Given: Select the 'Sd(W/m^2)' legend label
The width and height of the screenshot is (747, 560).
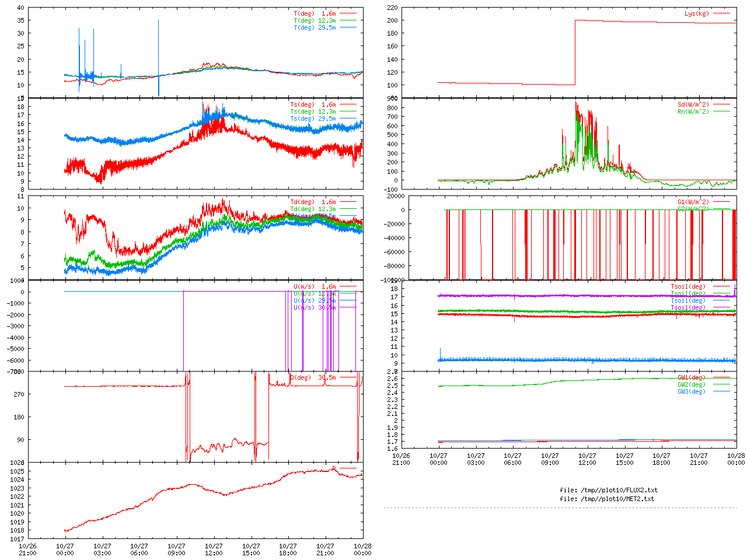Looking at the screenshot, I should pyautogui.click(x=693, y=105).
